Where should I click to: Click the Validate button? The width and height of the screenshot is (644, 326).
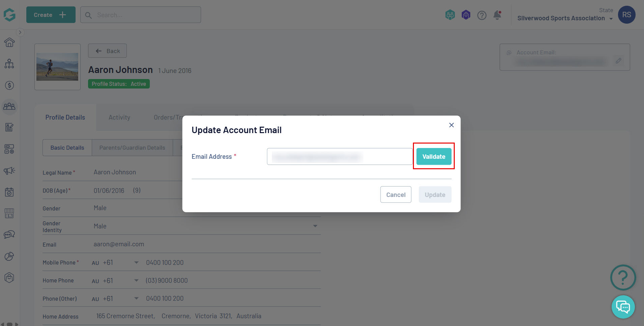point(434,156)
